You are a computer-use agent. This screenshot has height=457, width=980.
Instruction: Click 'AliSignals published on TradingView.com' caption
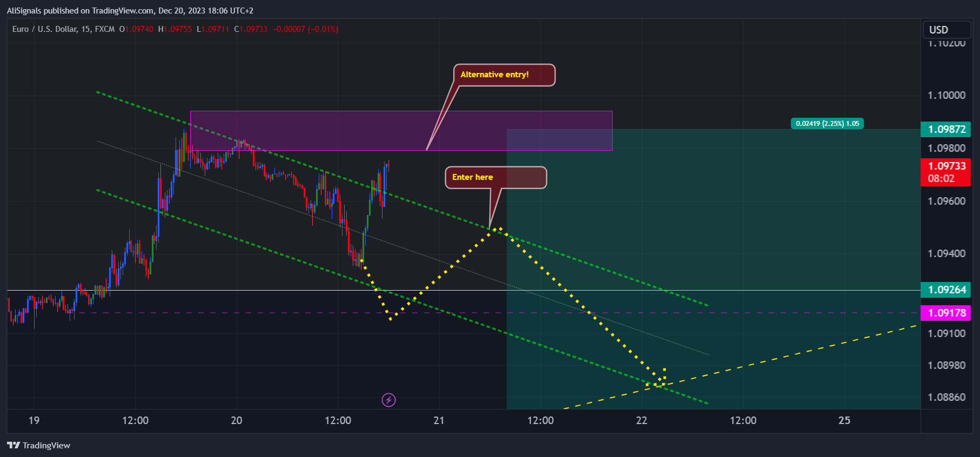80,11
